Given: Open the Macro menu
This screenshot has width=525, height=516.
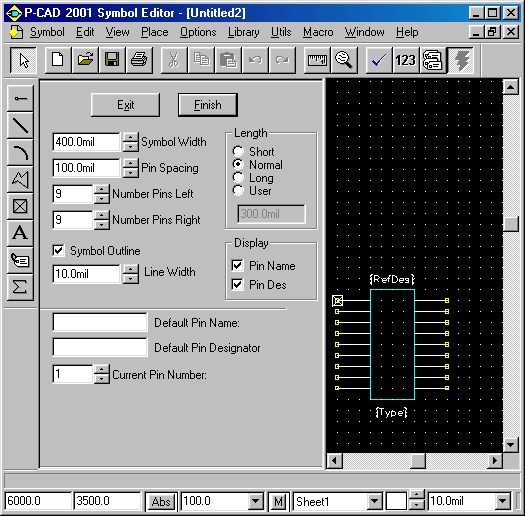Looking at the screenshot, I should click(x=318, y=32).
